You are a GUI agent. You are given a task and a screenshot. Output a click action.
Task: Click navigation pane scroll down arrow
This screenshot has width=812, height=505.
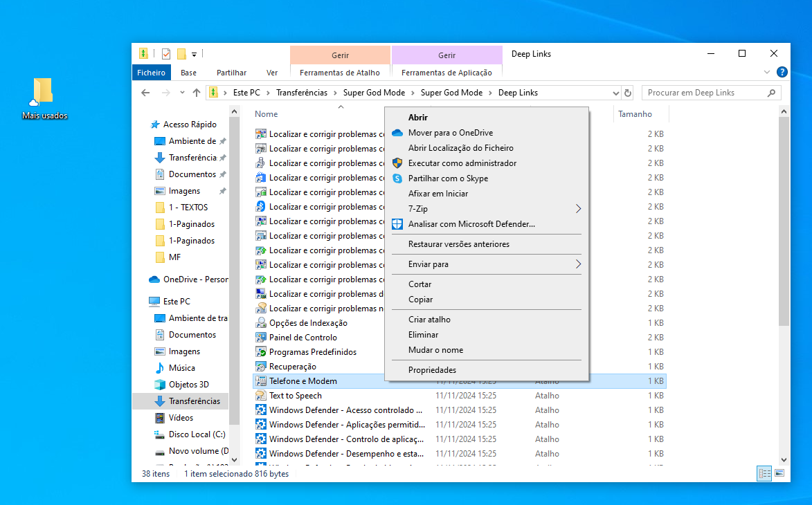(234, 459)
